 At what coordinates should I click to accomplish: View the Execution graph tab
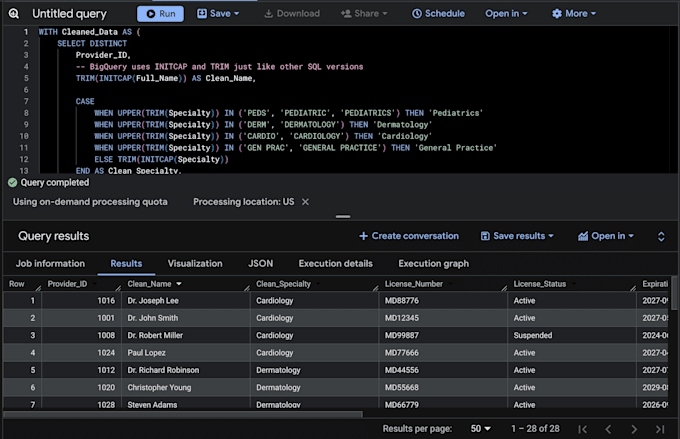(433, 264)
